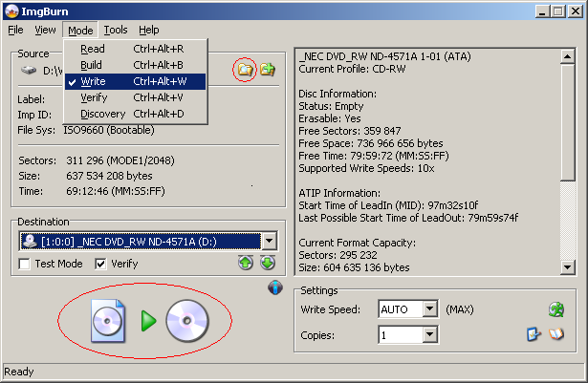The image size is (588, 383).
Task: Open the Tools menu
Action: tap(116, 30)
